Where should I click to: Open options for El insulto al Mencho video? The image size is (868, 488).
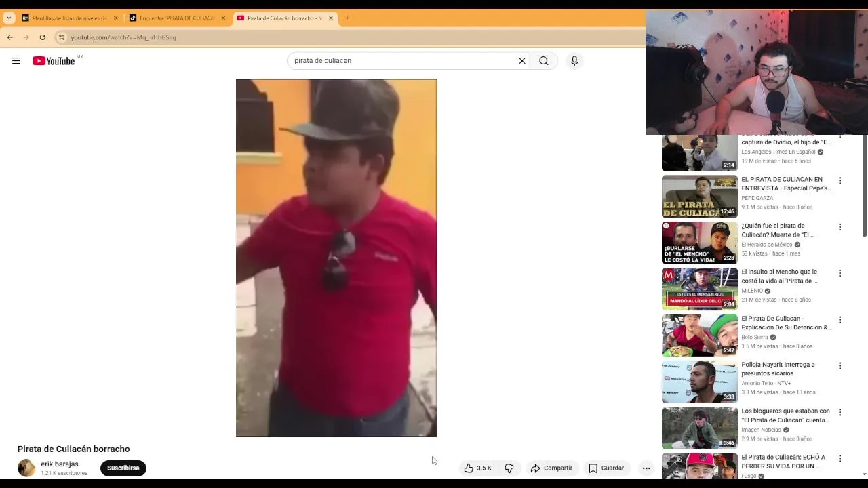840,273
